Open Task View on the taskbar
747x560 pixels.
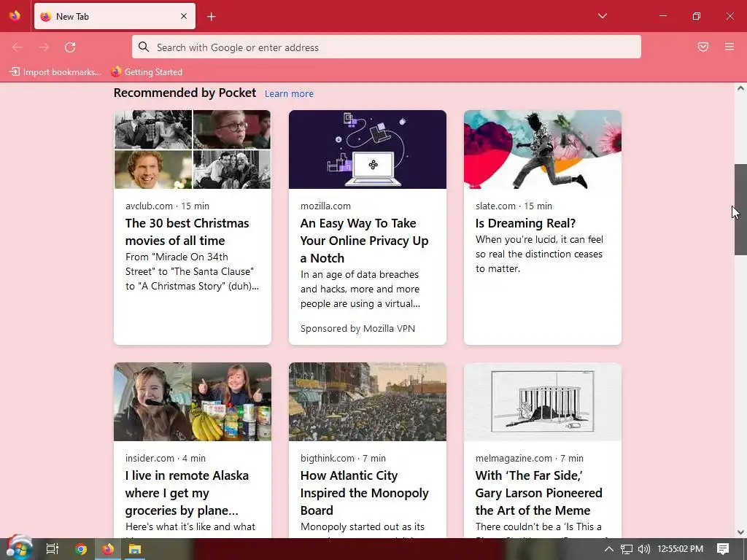[53, 549]
